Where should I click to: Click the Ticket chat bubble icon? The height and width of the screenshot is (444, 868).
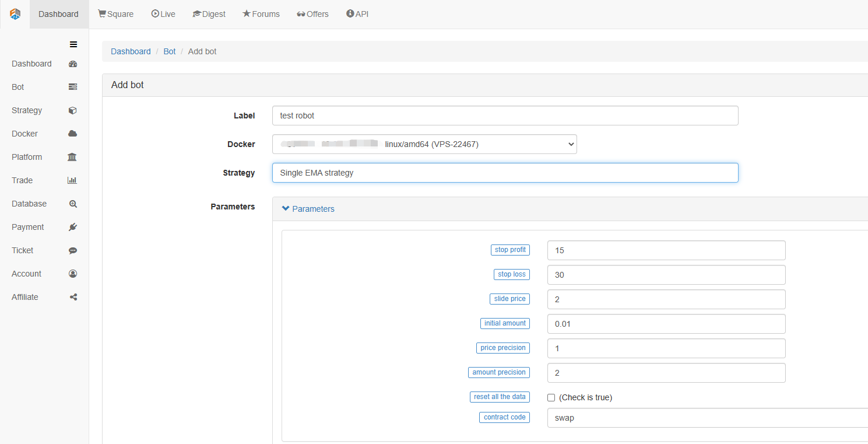click(73, 250)
